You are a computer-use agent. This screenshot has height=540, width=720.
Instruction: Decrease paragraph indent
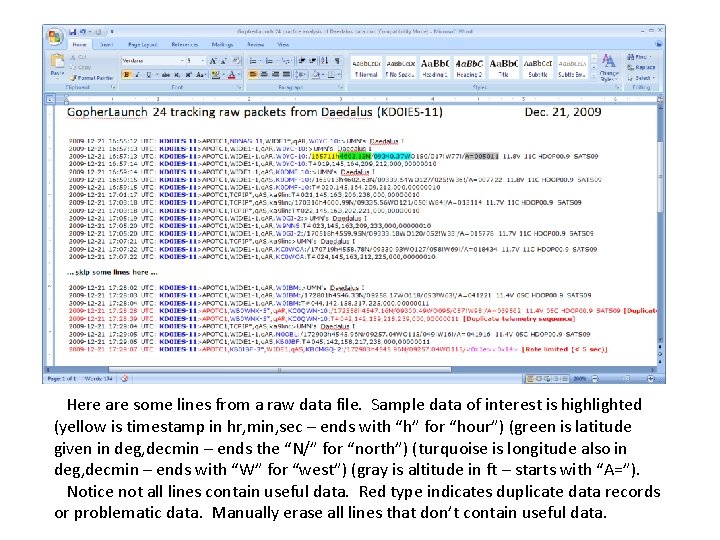pos(302,61)
